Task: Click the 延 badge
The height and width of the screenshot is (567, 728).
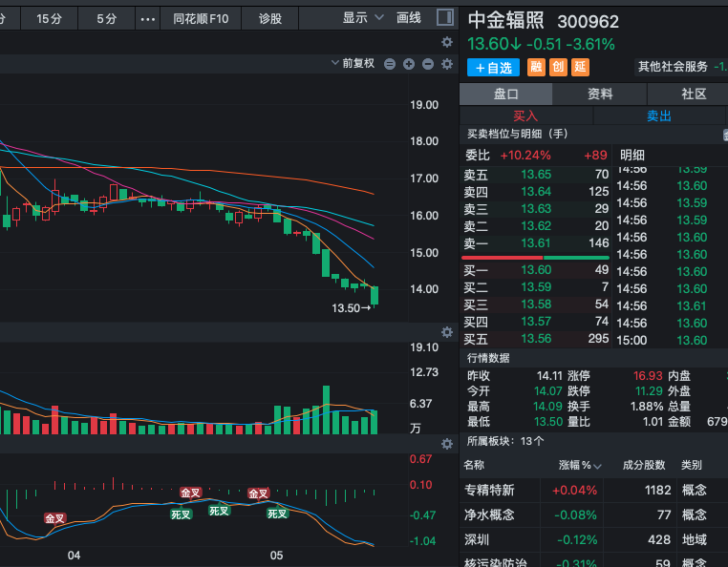Action: pos(580,67)
